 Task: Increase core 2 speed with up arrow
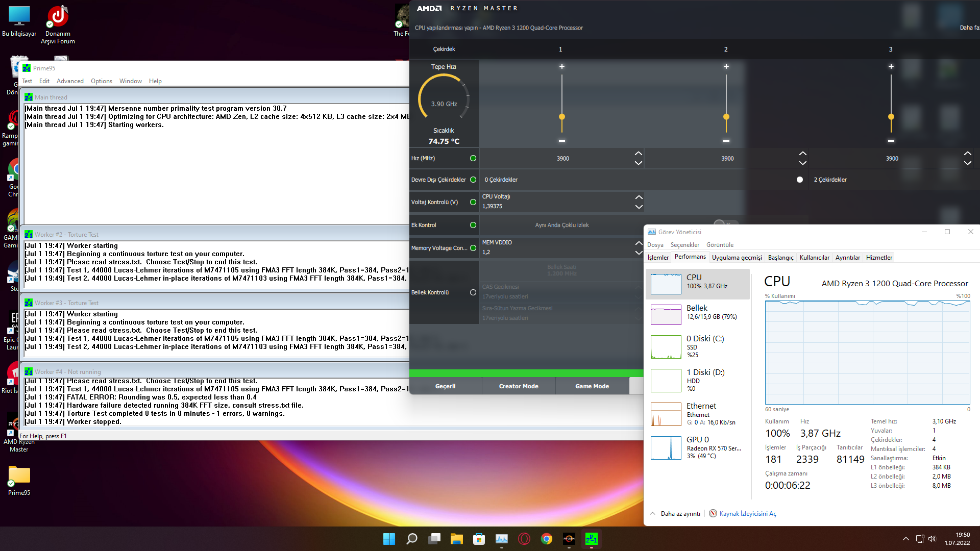803,154
